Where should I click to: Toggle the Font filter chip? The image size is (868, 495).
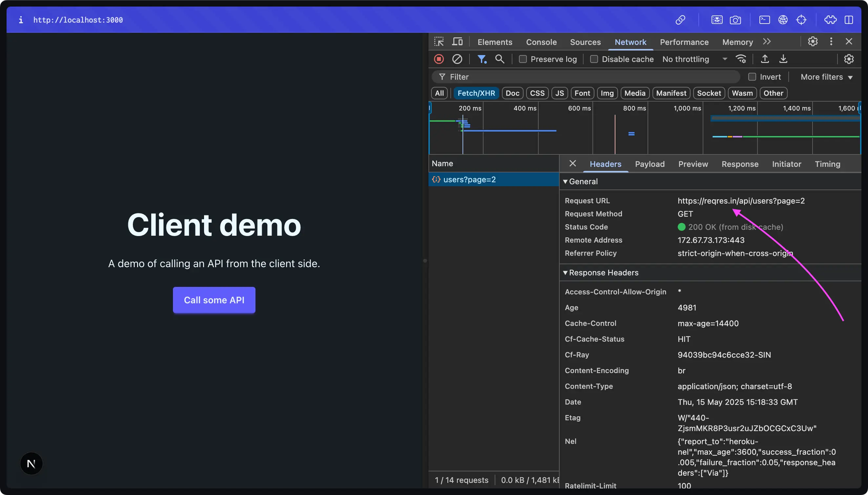[x=582, y=93]
